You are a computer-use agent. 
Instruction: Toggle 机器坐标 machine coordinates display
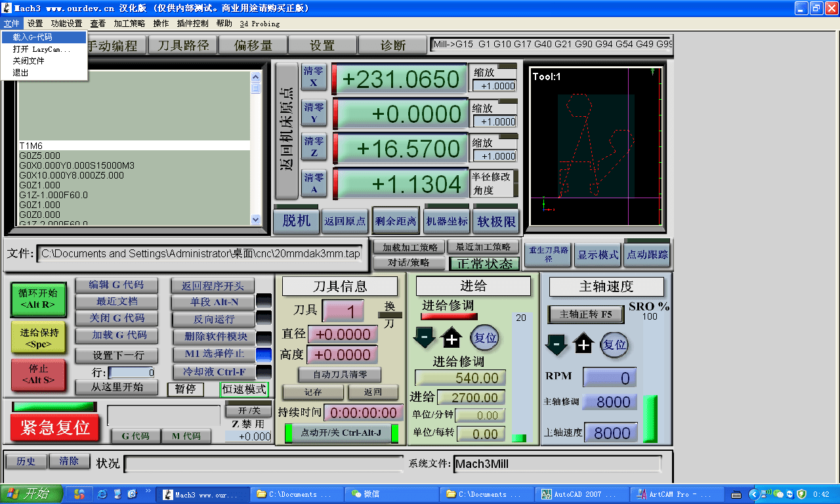[447, 221]
